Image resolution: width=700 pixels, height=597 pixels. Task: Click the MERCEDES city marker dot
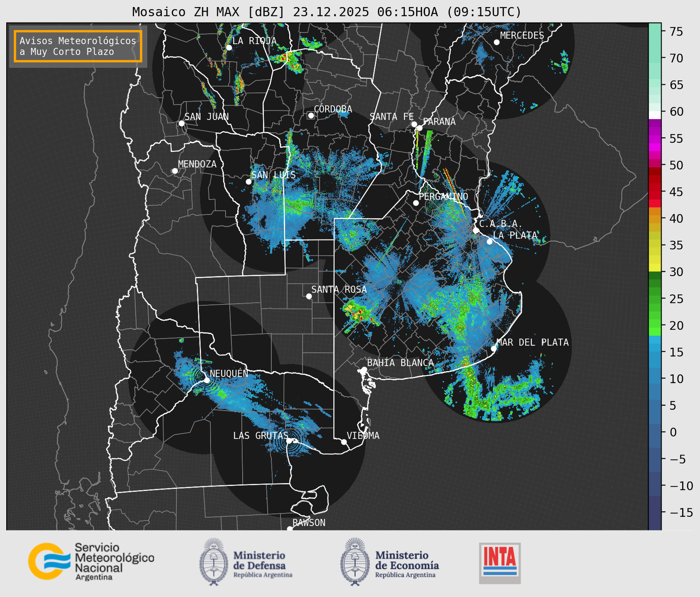click(x=497, y=42)
